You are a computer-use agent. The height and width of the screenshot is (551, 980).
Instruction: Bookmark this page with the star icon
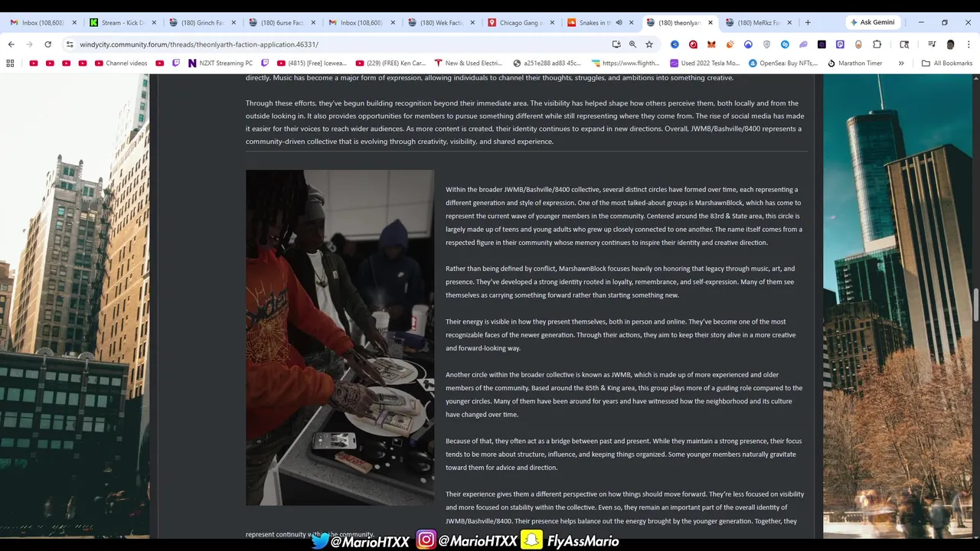click(649, 44)
